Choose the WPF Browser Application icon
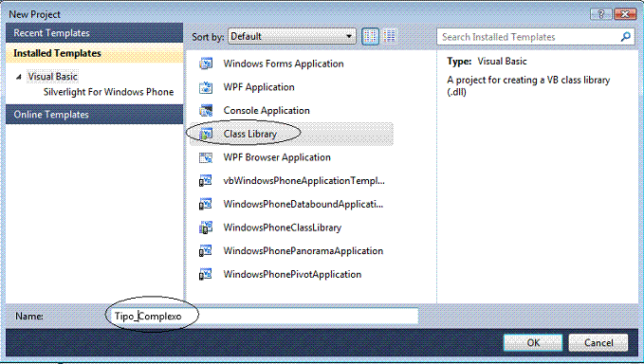Image resolution: width=644 pixels, height=364 pixels. 206,157
